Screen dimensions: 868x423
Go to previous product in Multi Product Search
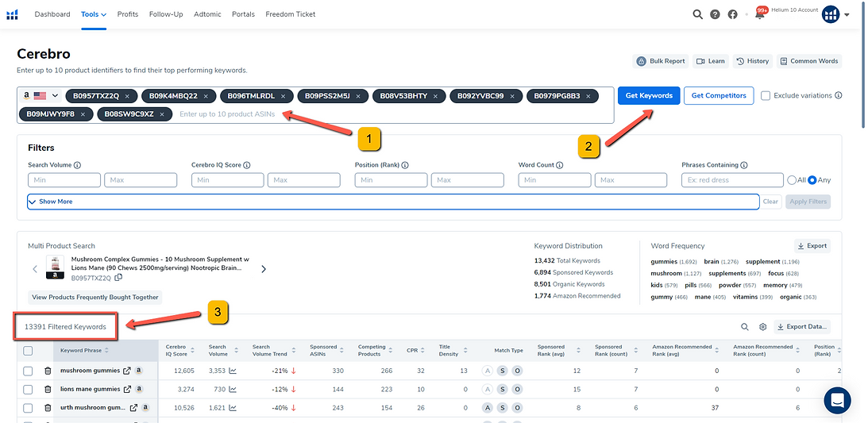click(35, 269)
